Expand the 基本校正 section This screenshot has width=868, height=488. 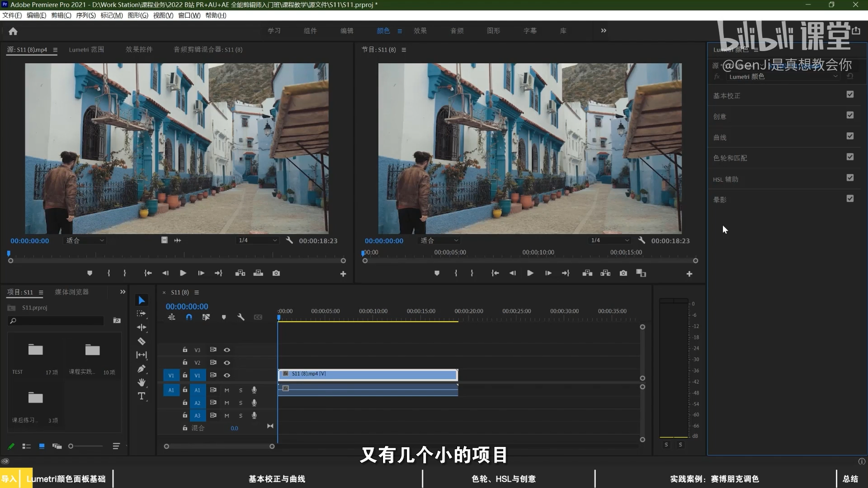[x=727, y=96]
